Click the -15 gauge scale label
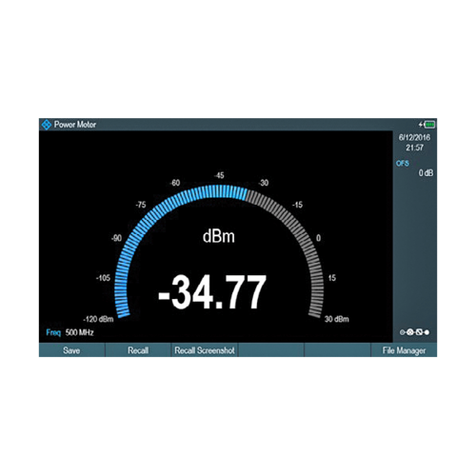The image size is (476, 476). pyautogui.click(x=297, y=205)
